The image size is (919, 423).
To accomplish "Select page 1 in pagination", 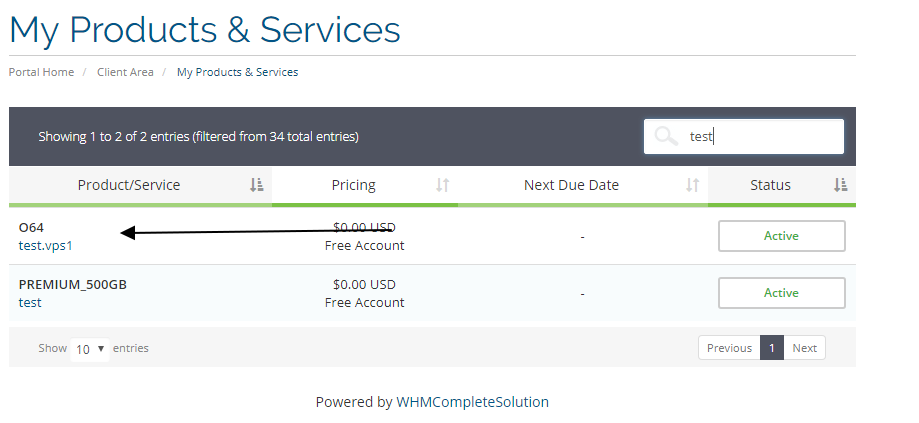I will [772, 348].
